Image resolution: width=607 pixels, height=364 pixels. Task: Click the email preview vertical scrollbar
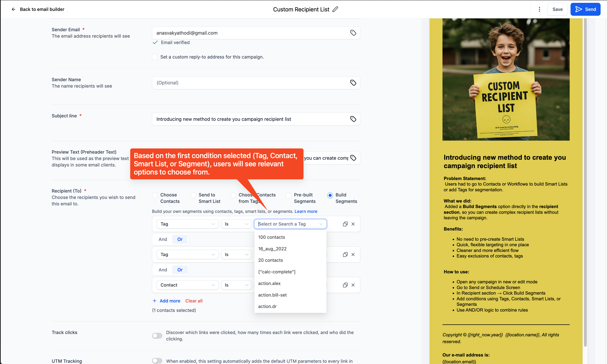point(585,181)
